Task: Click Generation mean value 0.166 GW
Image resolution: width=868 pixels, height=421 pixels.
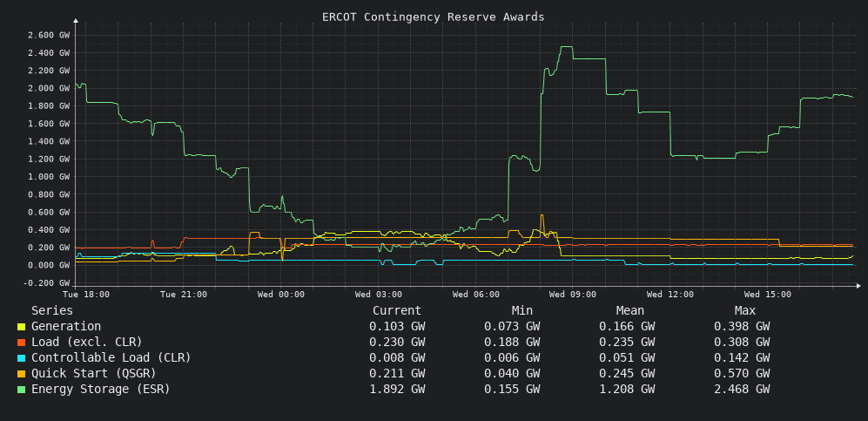Action: click(x=627, y=327)
